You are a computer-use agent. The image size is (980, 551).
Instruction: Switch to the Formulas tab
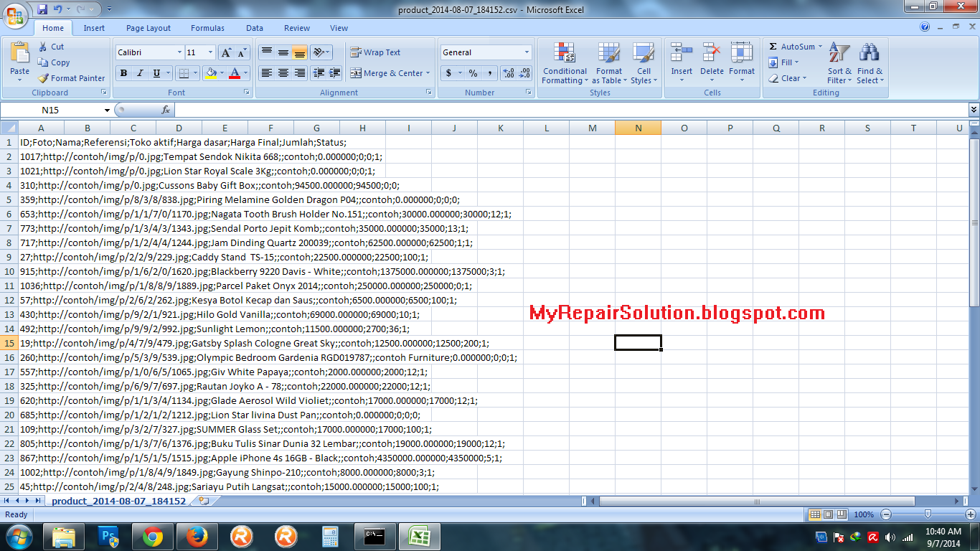coord(207,28)
